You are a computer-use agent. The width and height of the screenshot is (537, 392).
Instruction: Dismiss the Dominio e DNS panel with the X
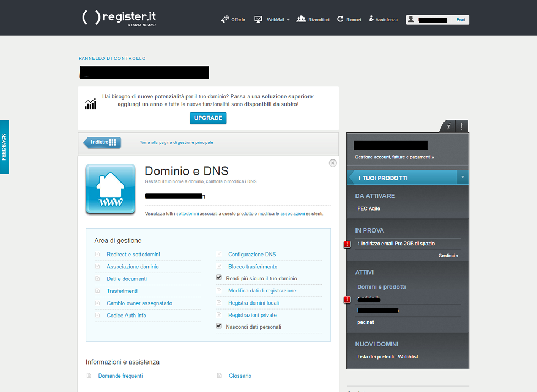pos(332,163)
